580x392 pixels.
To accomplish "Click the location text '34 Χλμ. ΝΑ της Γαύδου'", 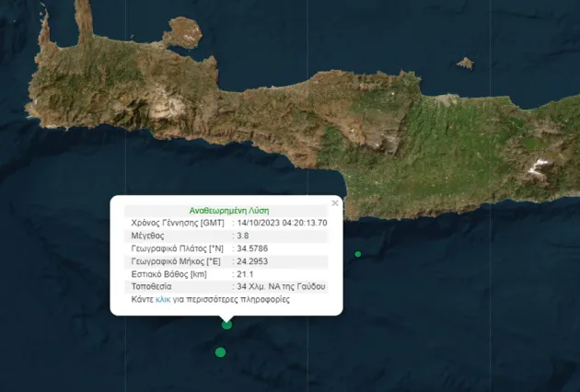I will (281, 287).
